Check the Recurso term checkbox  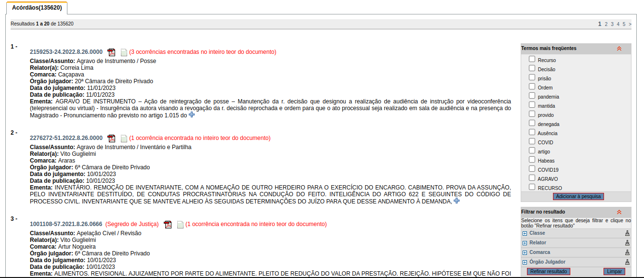(x=532, y=59)
